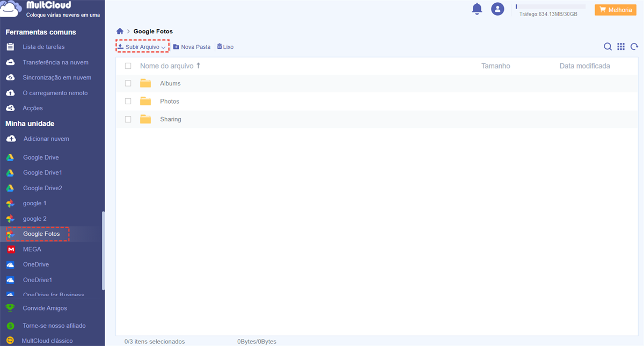Open MultCloud clássico link
The width and height of the screenshot is (644, 346).
click(x=47, y=341)
